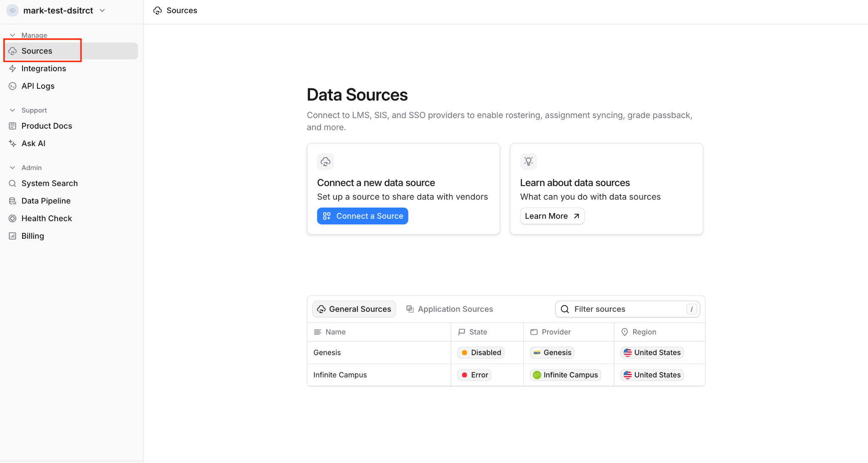Select the General Sources tab

click(354, 309)
